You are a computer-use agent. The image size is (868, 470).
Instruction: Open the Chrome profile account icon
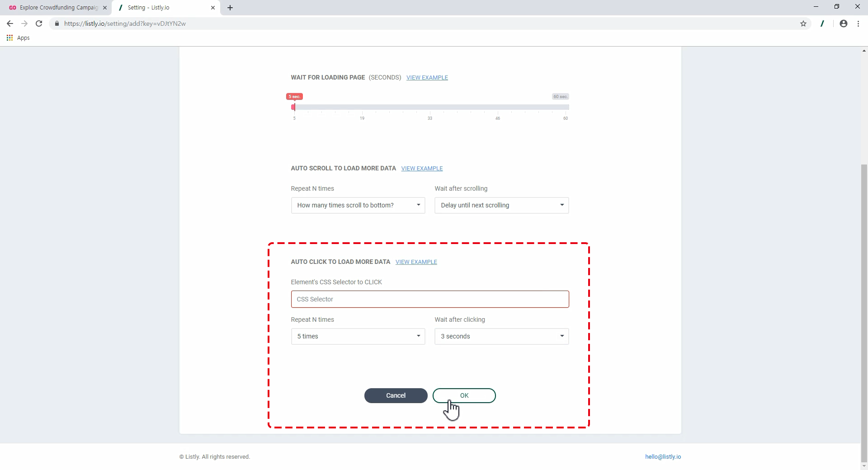(843, 23)
